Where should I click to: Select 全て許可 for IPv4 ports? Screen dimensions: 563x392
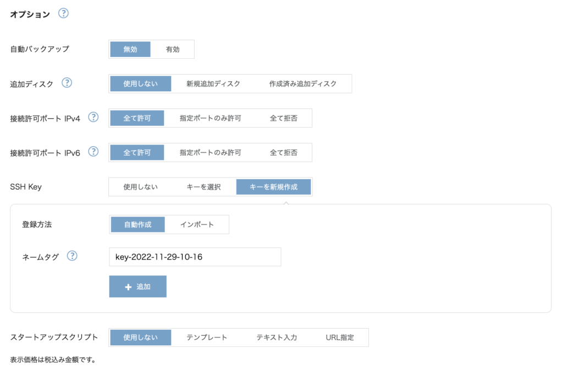click(x=137, y=118)
